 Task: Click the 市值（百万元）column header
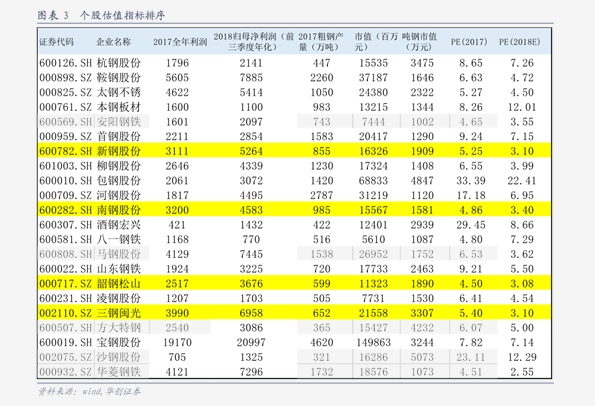376,42
